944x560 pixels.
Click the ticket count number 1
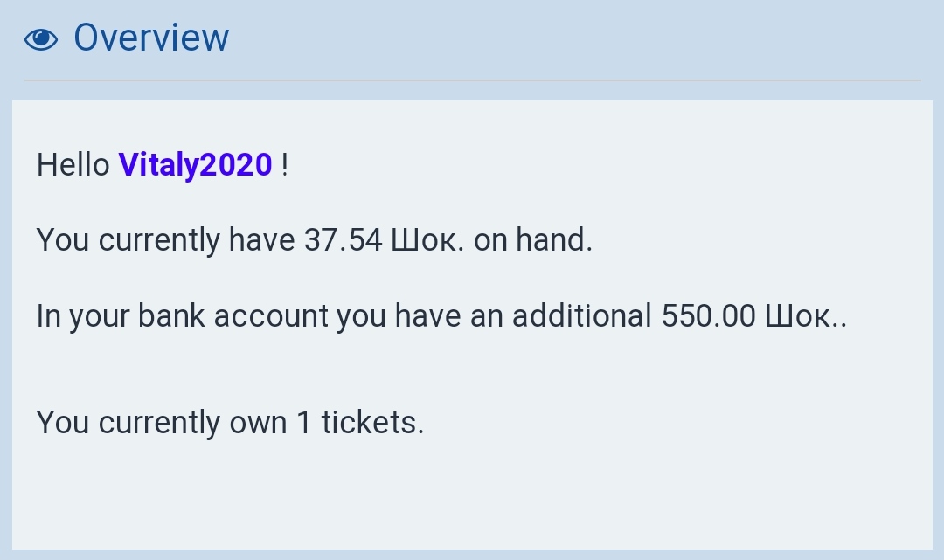303,423
